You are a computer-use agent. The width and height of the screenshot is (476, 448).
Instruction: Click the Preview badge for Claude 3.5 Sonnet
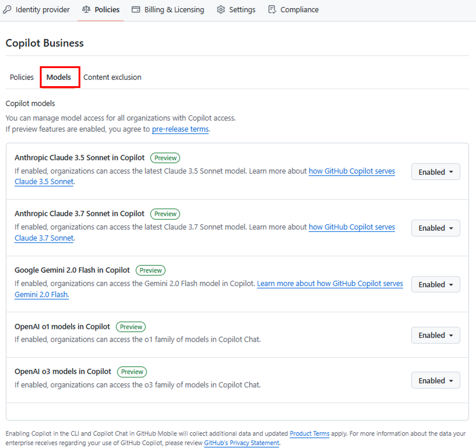click(x=165, y=158)
